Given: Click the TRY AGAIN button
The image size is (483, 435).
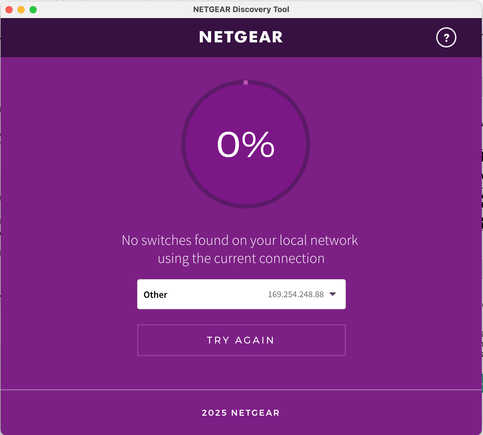Looking at the screenshot, I should pyautogui.click(x=241, y=340).
